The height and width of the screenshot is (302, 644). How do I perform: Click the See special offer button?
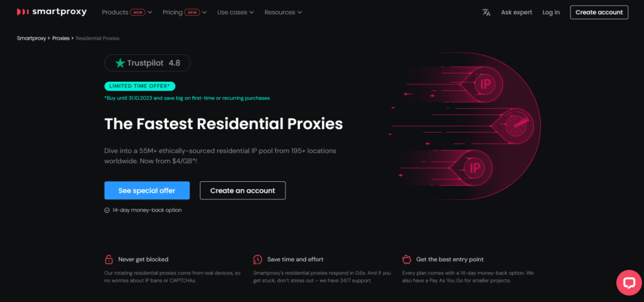(x=147, y=191)
